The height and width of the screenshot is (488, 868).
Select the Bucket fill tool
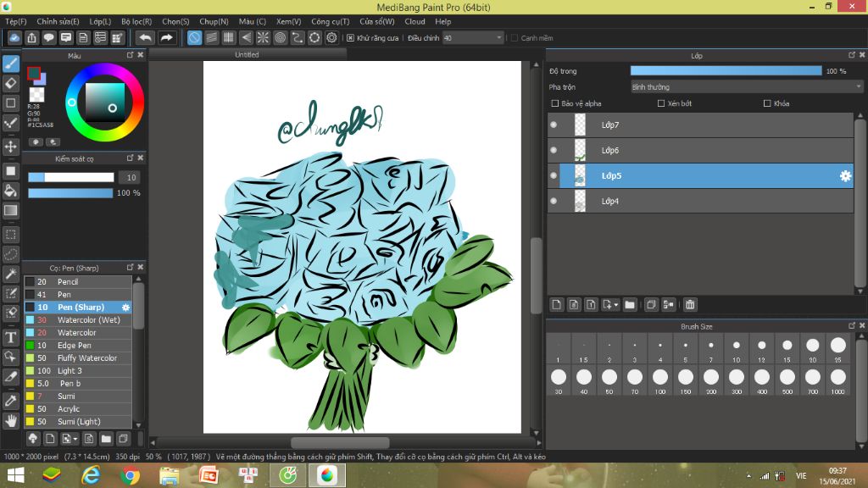tap(10, 191)
